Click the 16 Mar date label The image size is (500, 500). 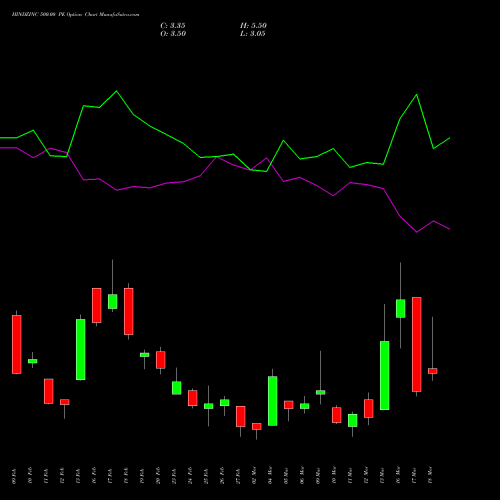[x=398, y=475]
